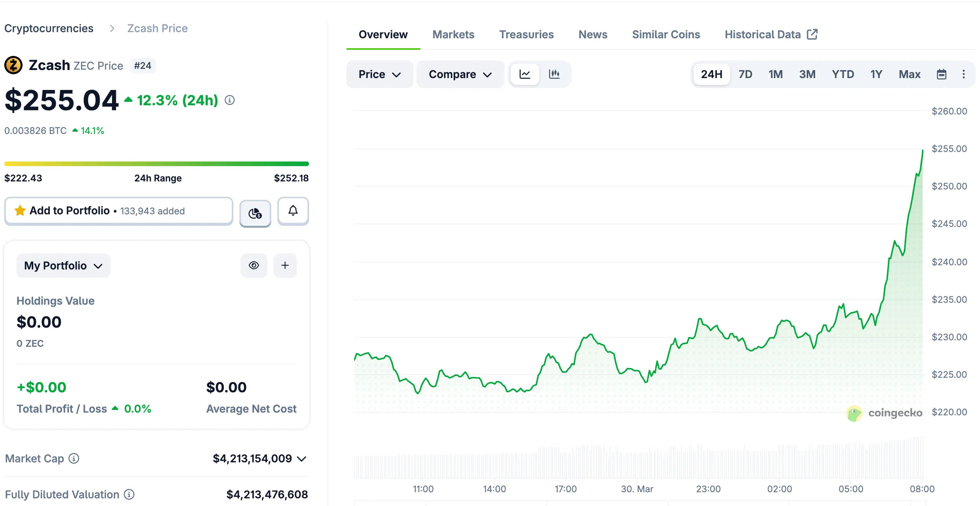Switch to line chart view icon

pyautogui.click(x=525, y=74)
